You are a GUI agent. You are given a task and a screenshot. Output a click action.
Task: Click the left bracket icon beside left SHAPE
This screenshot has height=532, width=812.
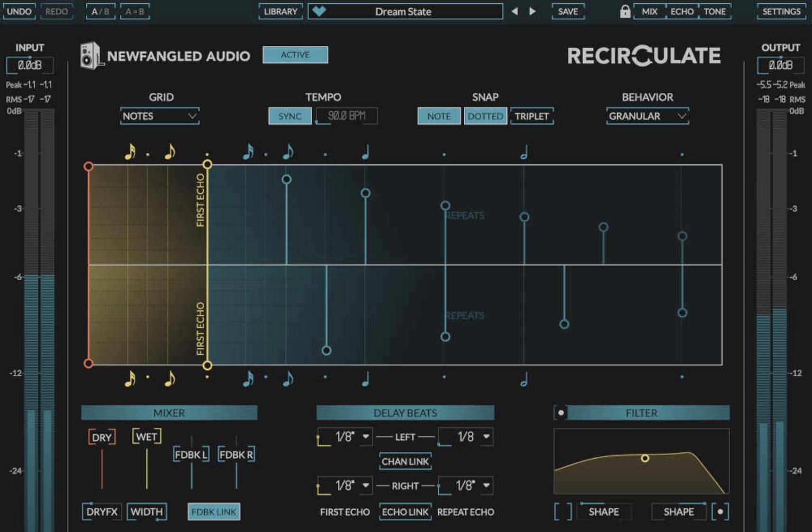tap(563, 512)
